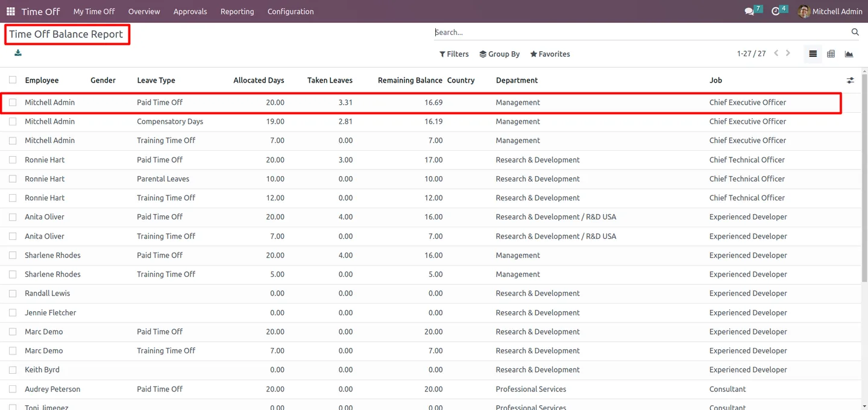Screen dimensions: 868x410
Task: Click Chief Technical Officer in Parental Leaves row
Action: click(x=747, y=179)
